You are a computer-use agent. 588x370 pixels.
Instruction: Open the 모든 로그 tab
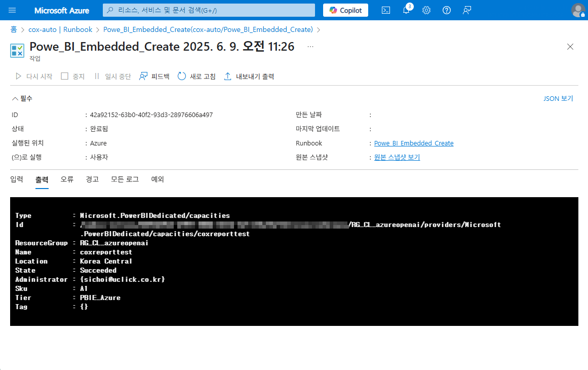tap(125, 179)
